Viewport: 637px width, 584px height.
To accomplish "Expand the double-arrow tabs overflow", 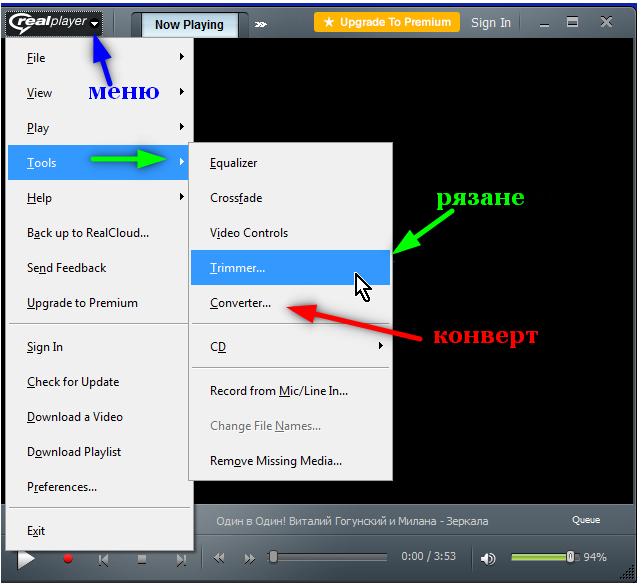I will (261, 24).
